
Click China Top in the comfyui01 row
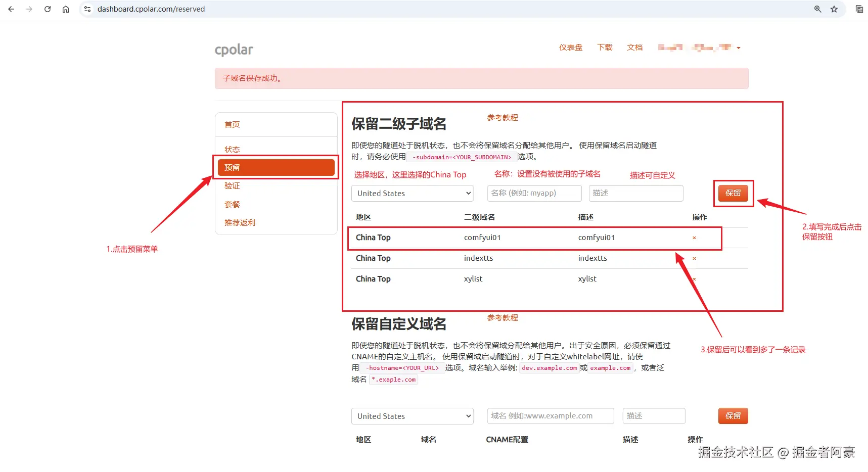tap(373, 238)
